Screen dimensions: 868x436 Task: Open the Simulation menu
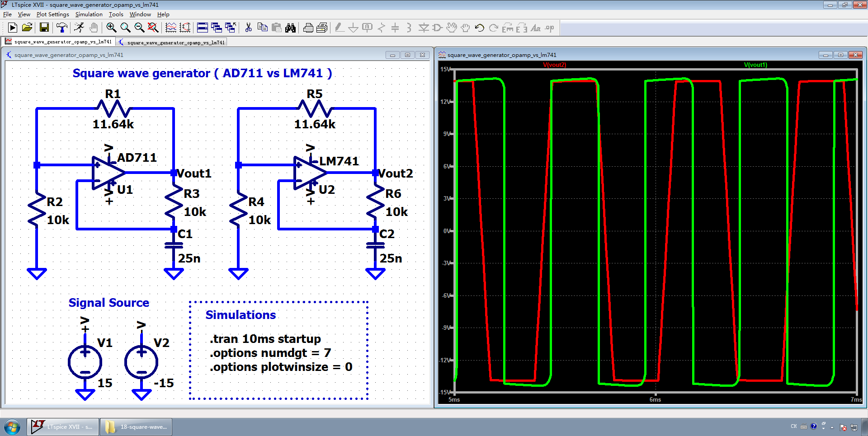tap(89, 14)
